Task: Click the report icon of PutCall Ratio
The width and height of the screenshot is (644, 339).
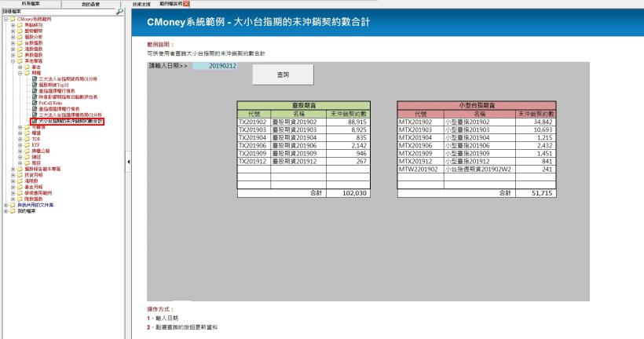Action: [x=35, y=103]
